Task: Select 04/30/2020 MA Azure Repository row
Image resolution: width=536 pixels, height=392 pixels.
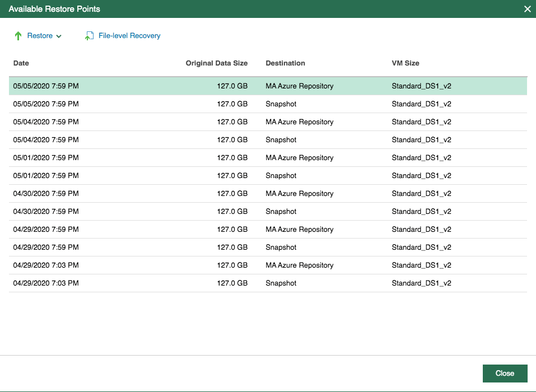Action: coord(268,193)
